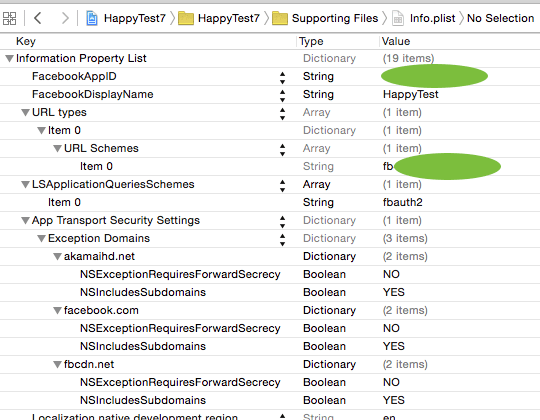This screenshot has height=420, width=540.
Task: Select NSIncludesSubdomains under akamaihd.net
Action: (143, 292)
